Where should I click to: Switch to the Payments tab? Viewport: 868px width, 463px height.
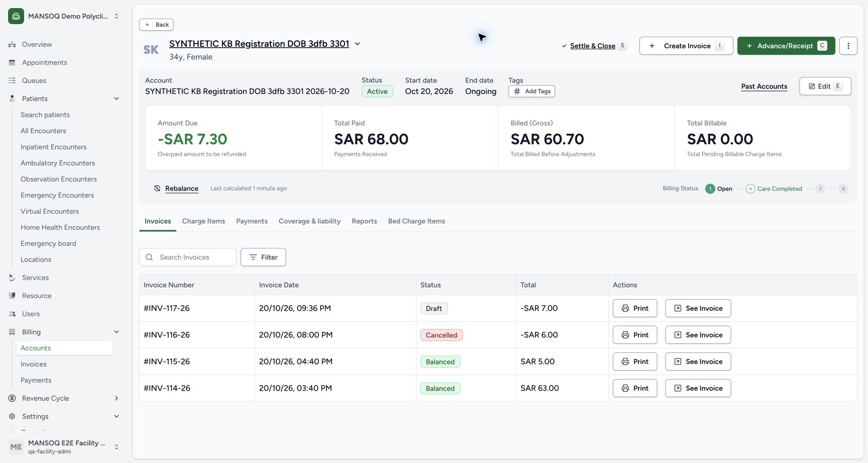(x=252, y=221)
